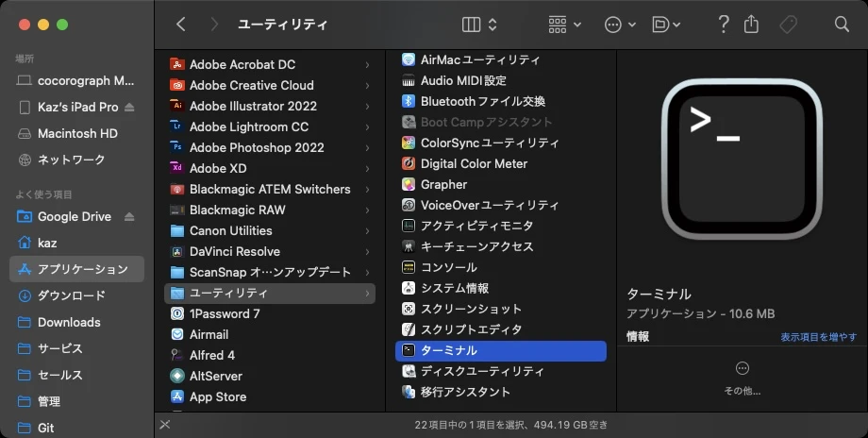Open Downloads folder in sidebar
Viewport: 868px width, 438px height.
pos(76,322)
